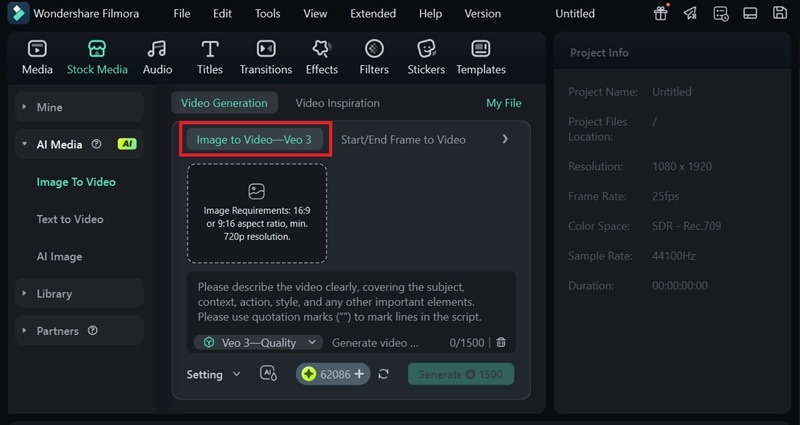The height and width of the screenshot is (425, 800).
Task: Open the Setting dropdown
Action: (213, 374)
